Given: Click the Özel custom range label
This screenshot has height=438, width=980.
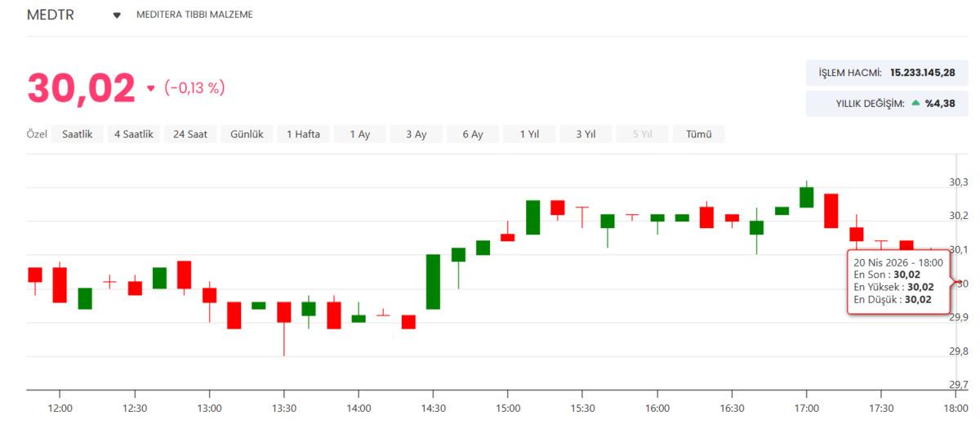Looking at the screenshot, I should (37, 134).
